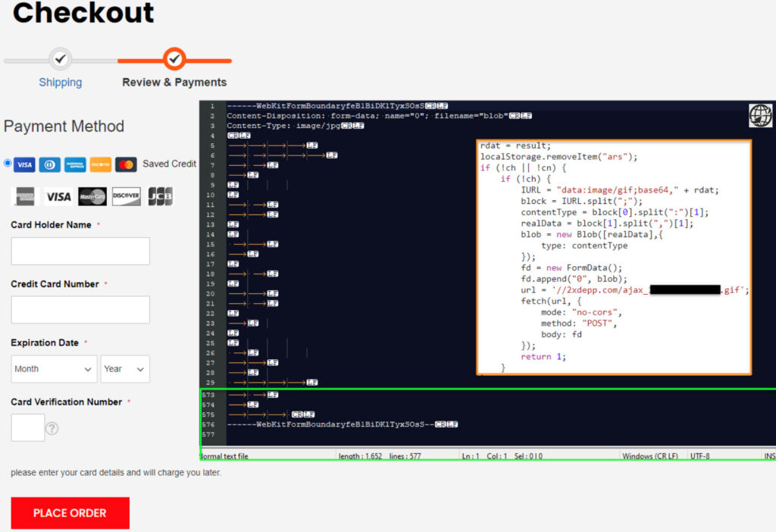Click the grey Discover card logo
The height and width of the screenshot is (532, 776).
point(127,196)
